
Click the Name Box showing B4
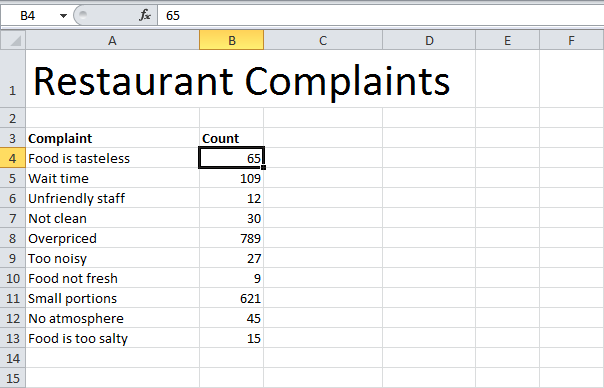click(29, 15)
